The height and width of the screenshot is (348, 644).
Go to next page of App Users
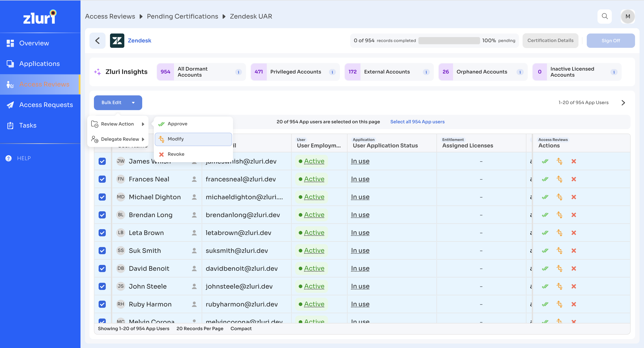pos(623,103)
